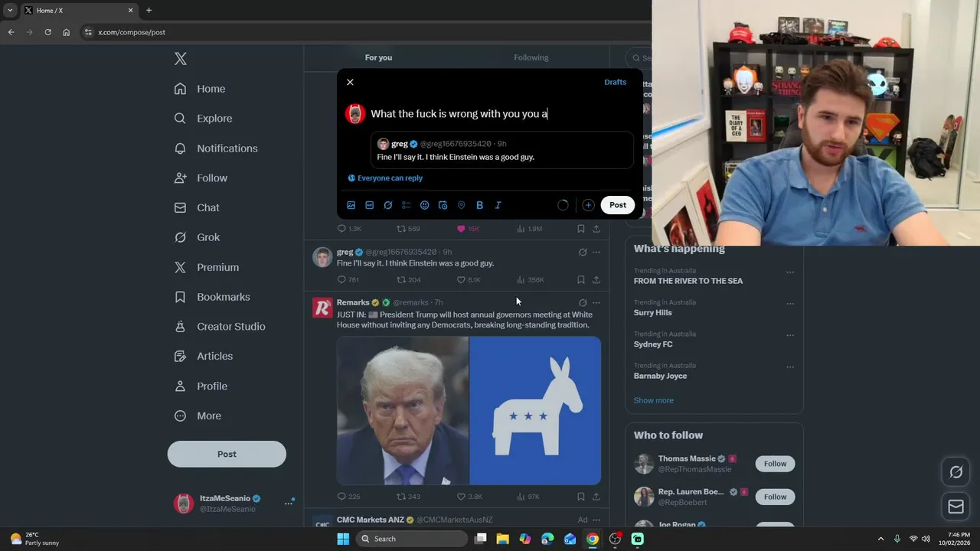Add another post to thread with plus icon
Image resolution: width=980 pixels, height=551 pixels.
(588, 205)
